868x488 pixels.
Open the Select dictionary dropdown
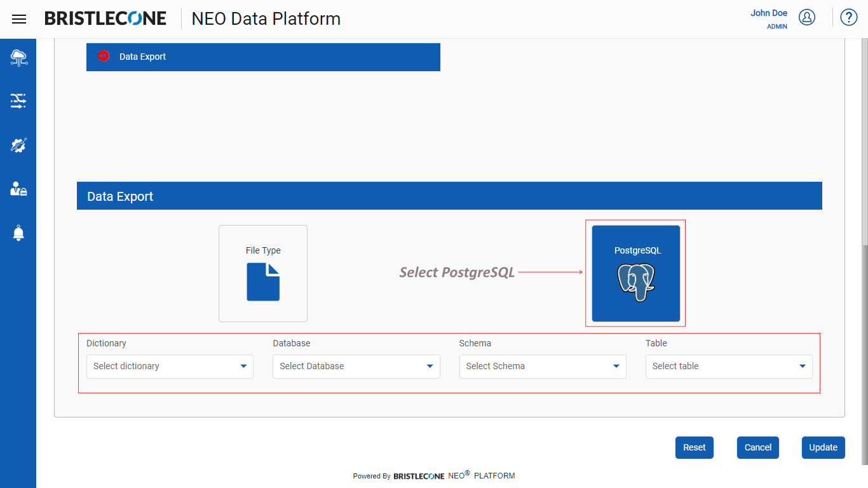(170, 367)
